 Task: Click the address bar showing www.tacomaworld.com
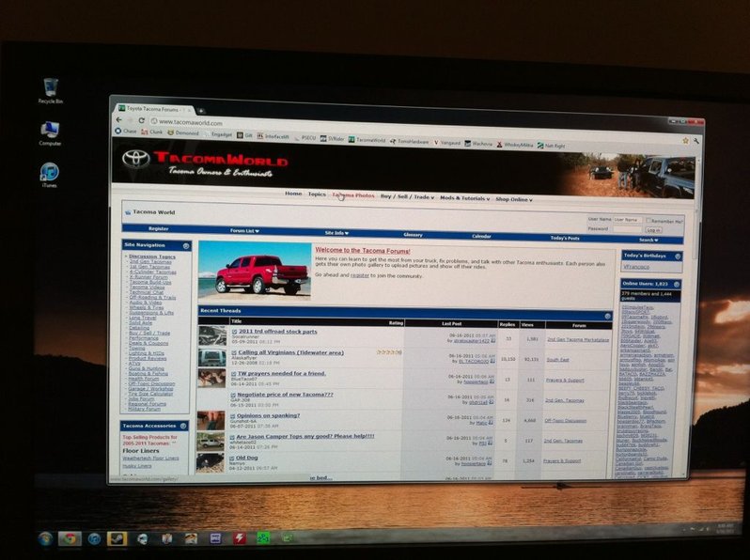coord(412,130)
